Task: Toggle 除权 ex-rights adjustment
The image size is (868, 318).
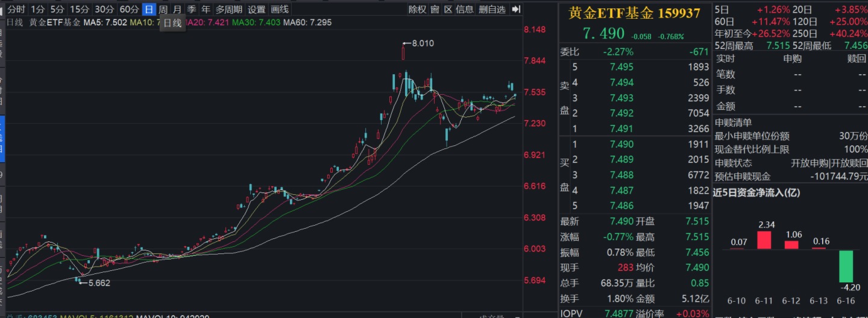Action: pos(417,9)
